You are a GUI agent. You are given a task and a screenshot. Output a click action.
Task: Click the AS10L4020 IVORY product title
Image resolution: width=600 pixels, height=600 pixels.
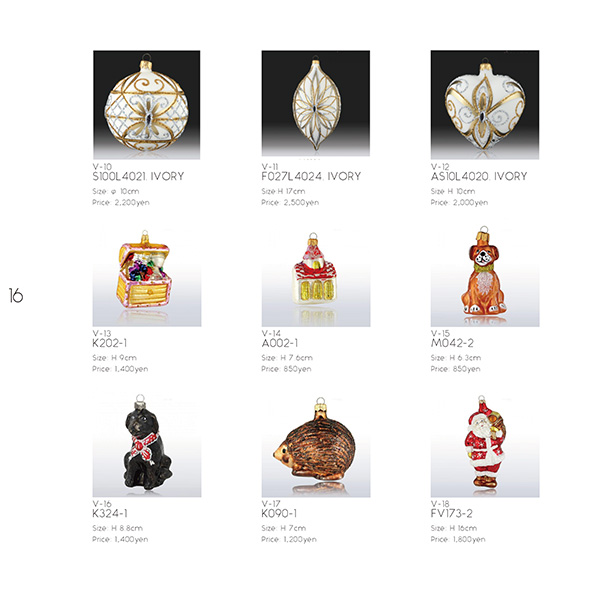coord(479,176)
